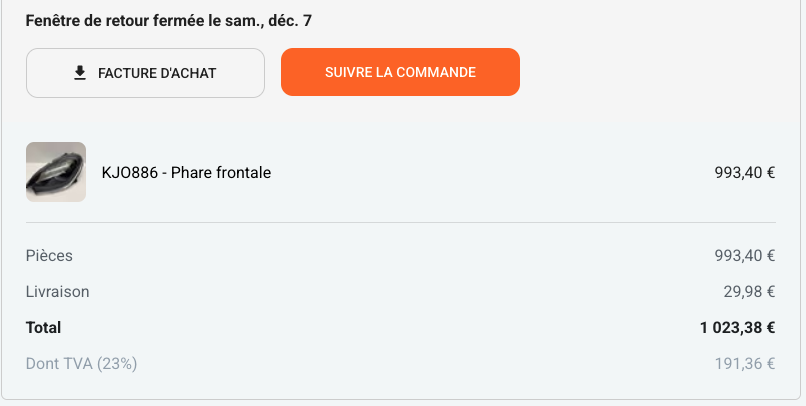Select the KJO886 - Phare frontale item name
This screenshot has width=806, height=406.
(186, 173)
